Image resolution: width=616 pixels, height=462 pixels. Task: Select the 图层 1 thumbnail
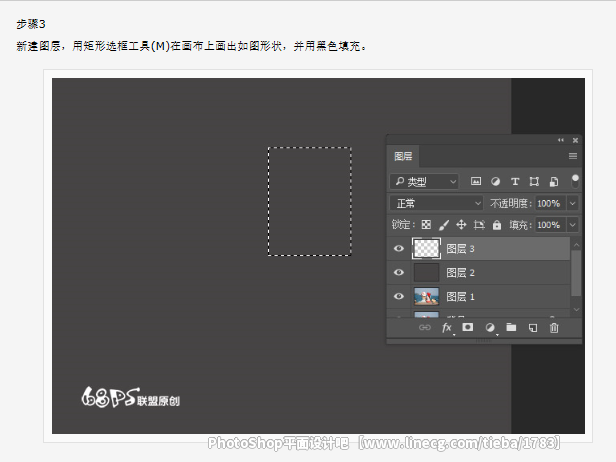click(426, 296)
